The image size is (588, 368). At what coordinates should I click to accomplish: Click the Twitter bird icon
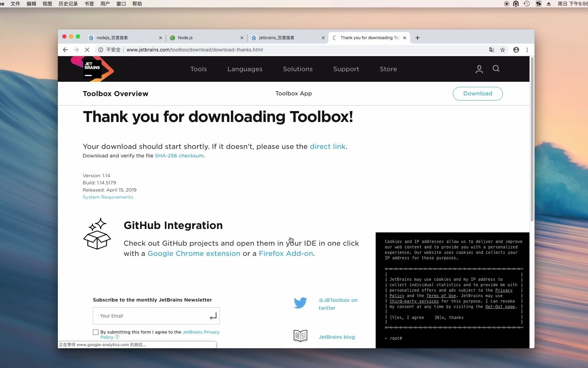click(x=300, y=303)
